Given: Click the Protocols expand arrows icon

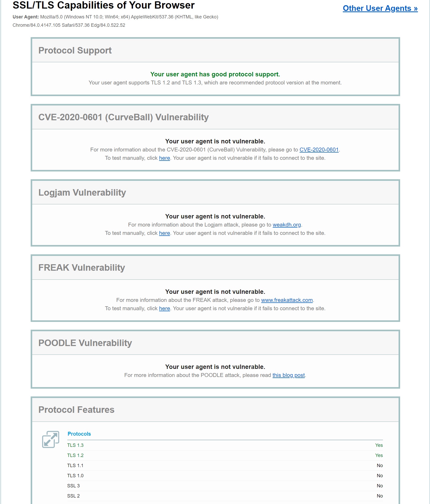Looking at the screenshot, I should click(51, 439).
